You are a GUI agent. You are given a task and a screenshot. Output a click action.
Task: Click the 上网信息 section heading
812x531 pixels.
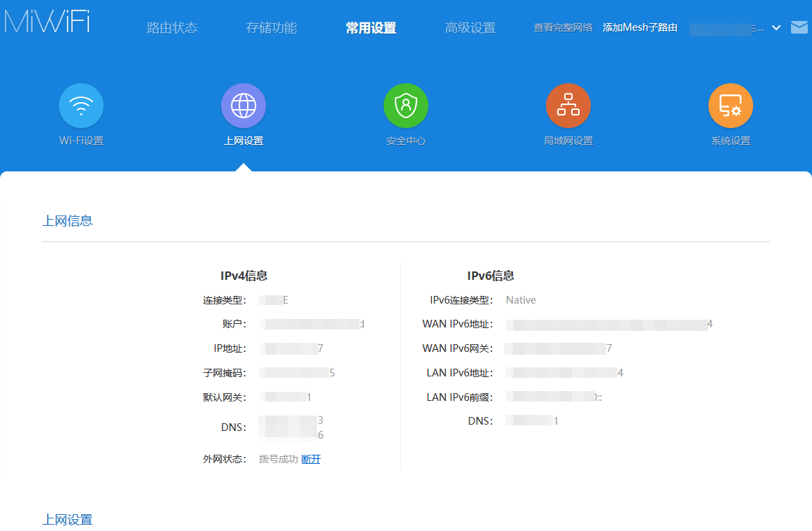tap(67, 220)
